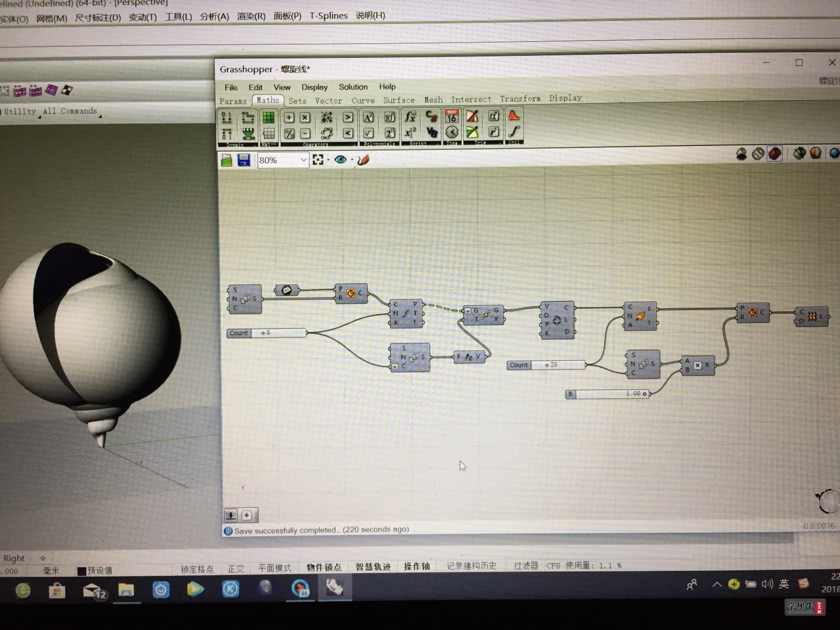The height and width of the screenshot is (630, 840).
Task: Switch to the Curve tab
Action: point(363,100)
